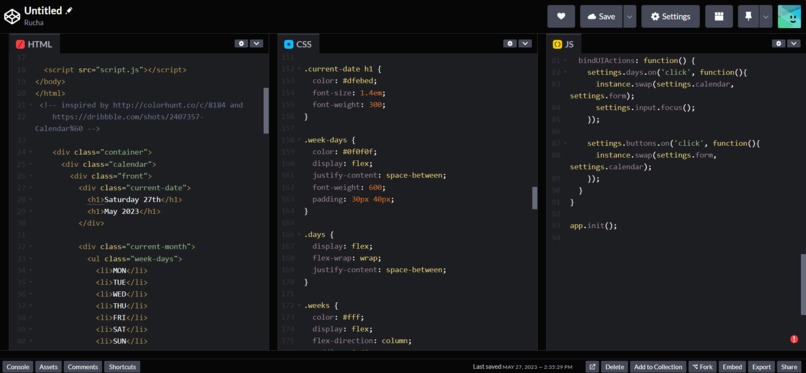This screenshot has width=806, height=373.
Task: Click the script src="script.js" line in HTML
Action: (115, 69)
